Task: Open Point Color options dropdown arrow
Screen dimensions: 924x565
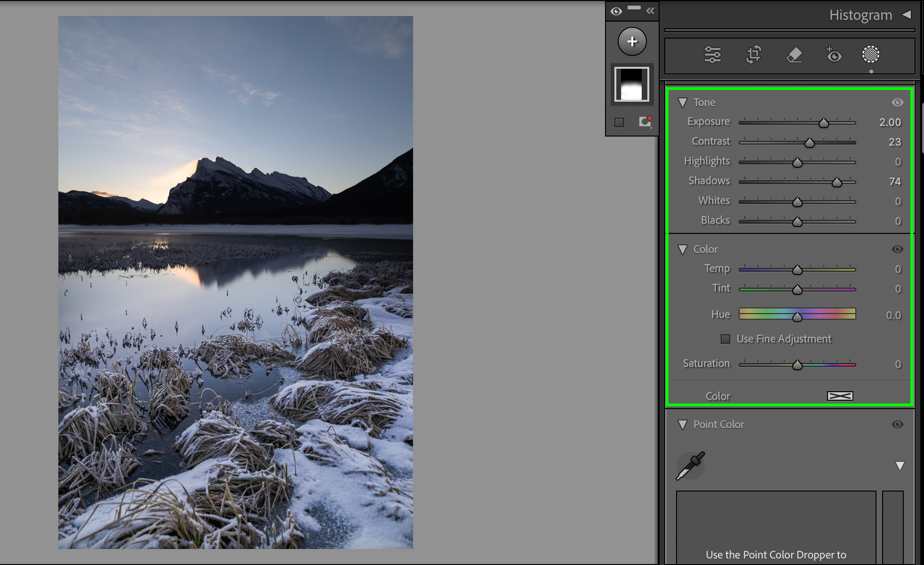Action: tap(900, 466)
